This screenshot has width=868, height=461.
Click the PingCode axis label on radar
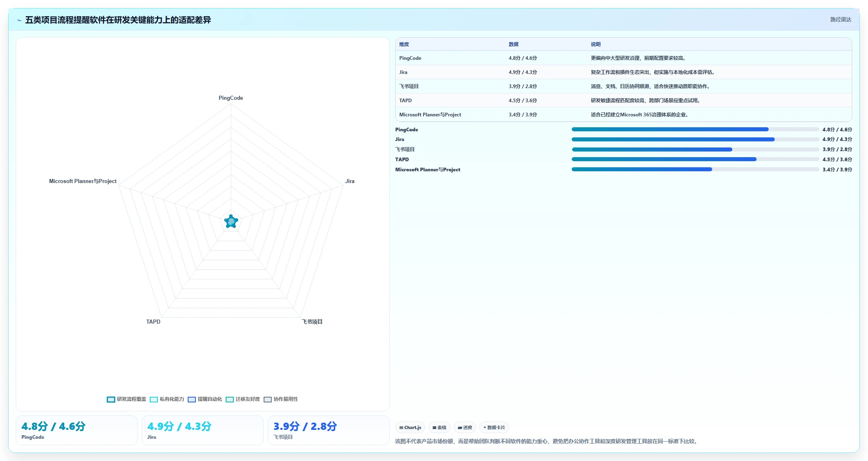[231, 98]
